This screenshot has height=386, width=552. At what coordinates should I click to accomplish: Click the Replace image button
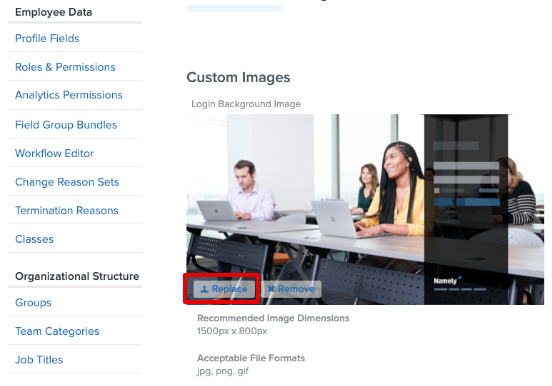click(224, 289)
